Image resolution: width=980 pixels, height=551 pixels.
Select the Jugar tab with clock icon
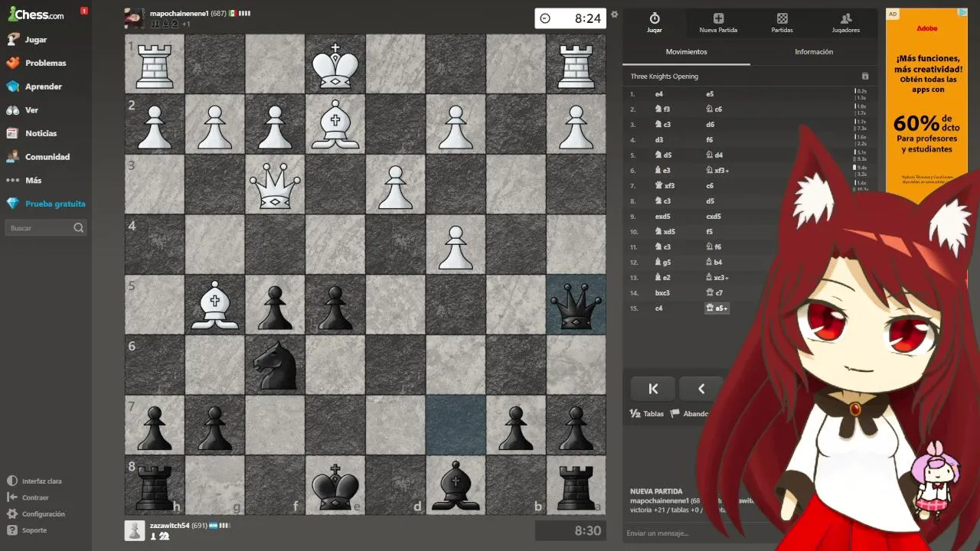tap(655, 23)
